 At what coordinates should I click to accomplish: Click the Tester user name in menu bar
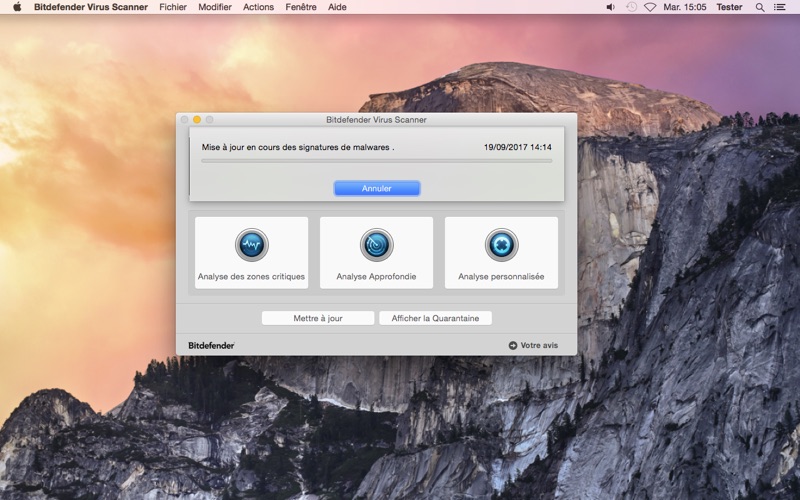coord(729,7)
